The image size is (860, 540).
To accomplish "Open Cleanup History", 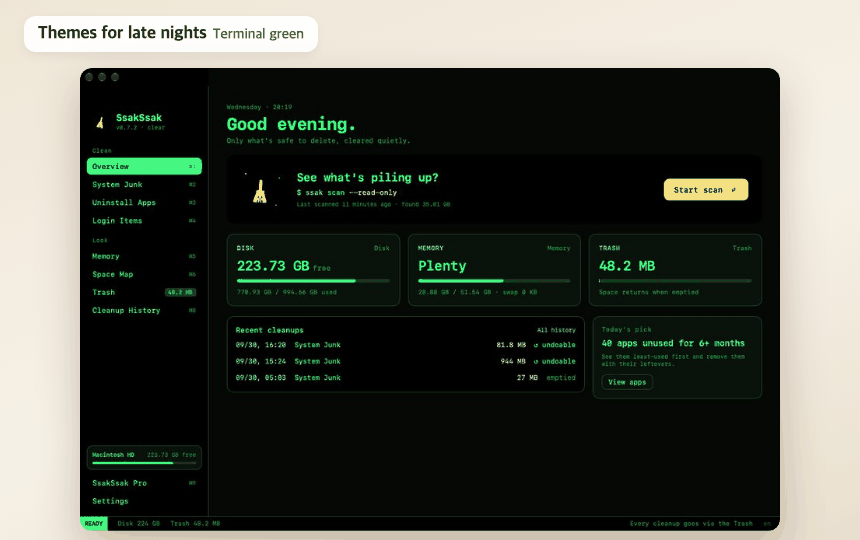I will [144, 310].
